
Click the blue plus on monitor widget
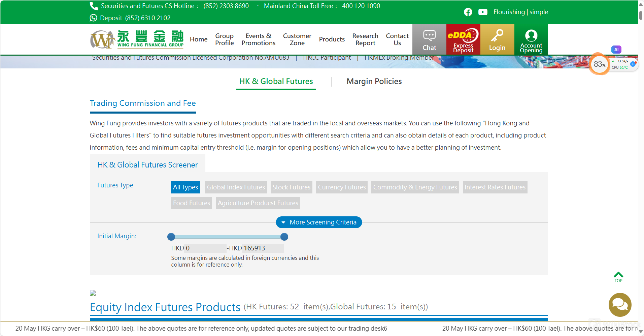point(633,64)
